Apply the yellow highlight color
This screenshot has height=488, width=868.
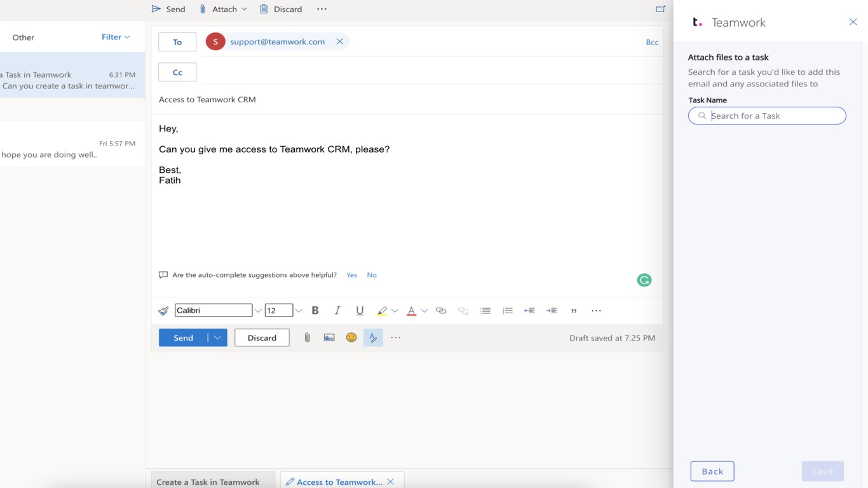click(382, 311)
